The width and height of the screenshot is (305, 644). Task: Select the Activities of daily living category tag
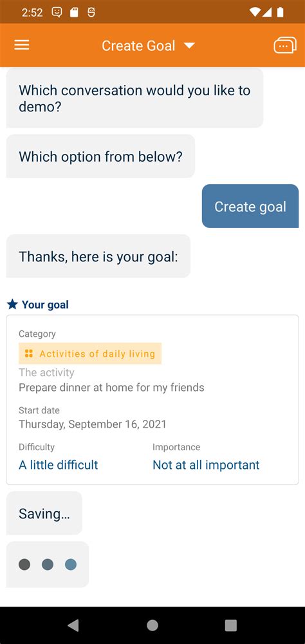coord(90,353)
